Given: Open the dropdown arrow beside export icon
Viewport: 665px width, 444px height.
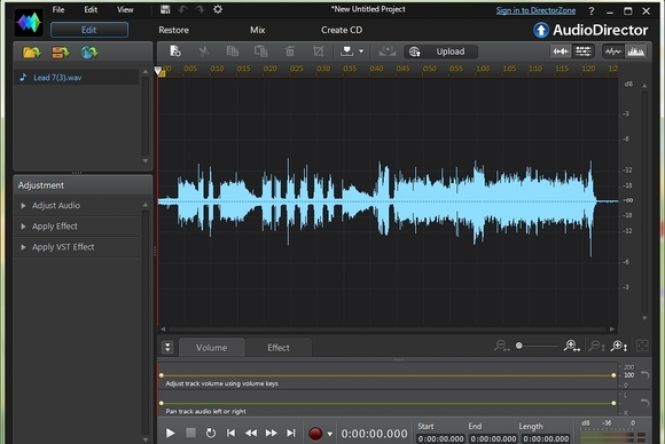Looking at the screenshot, I should point(361,51).
